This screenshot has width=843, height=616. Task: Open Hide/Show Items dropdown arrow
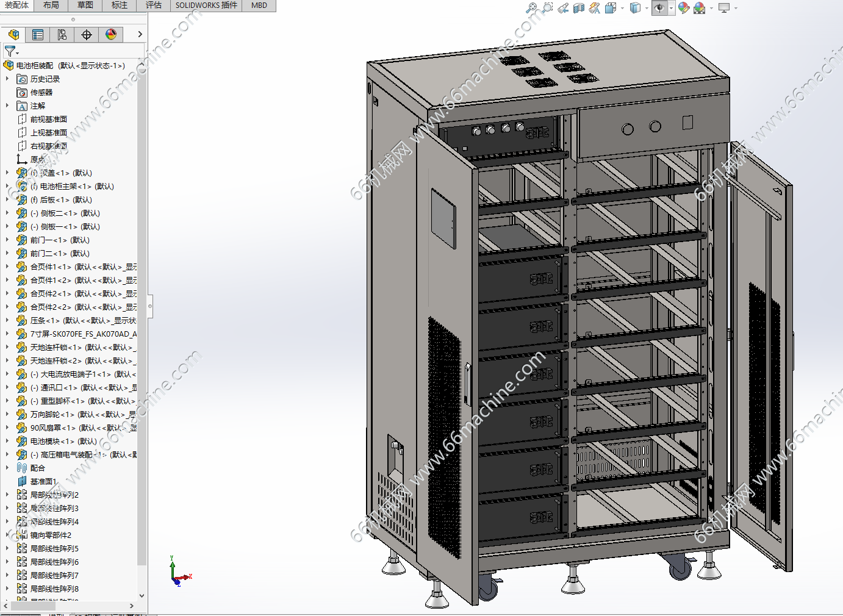tap(671, 9)
